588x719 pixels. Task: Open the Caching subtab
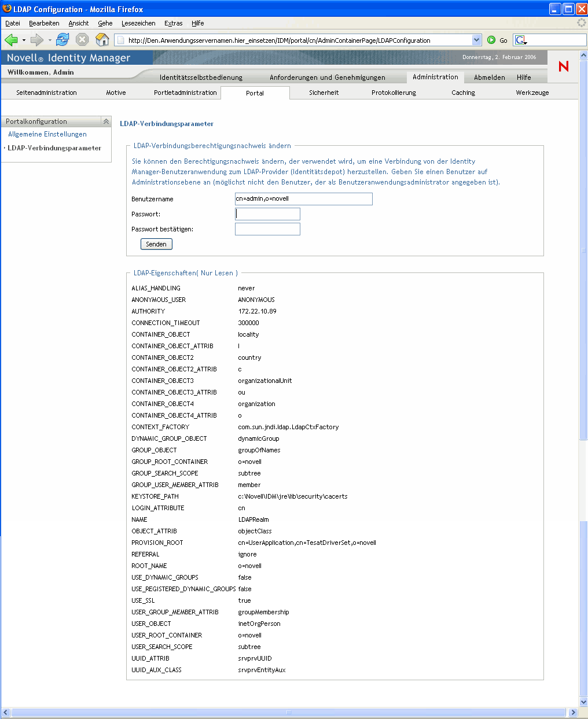463,93
